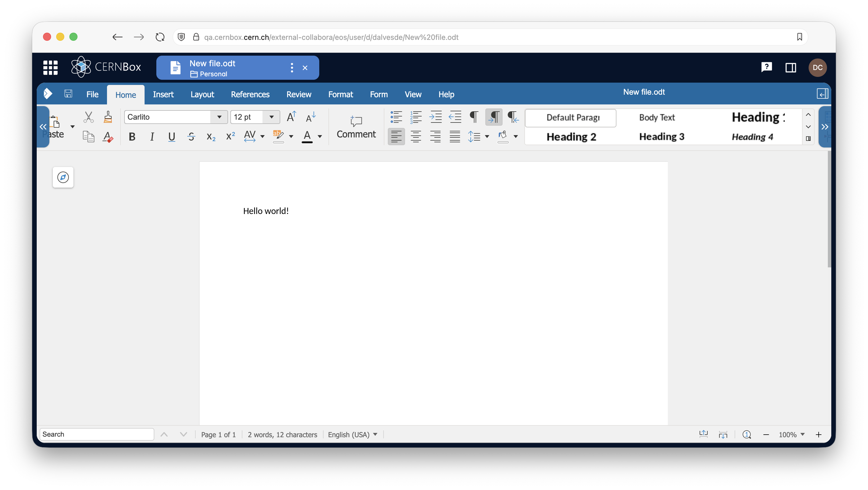Insert a Comment from the ribbon
The image size is (868, 490).
click(x=356, y=127)
